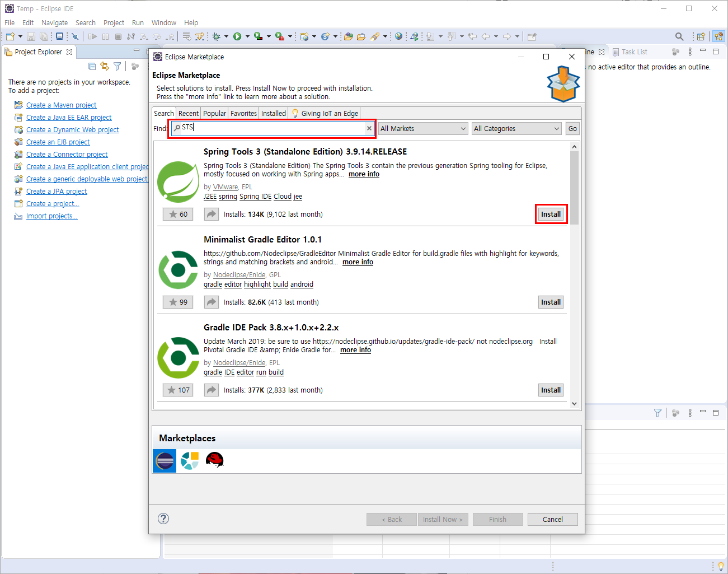728x574 pixels.
Task: Select the Eclipse Marketplace catalog icon
Action: pos(165,461)
